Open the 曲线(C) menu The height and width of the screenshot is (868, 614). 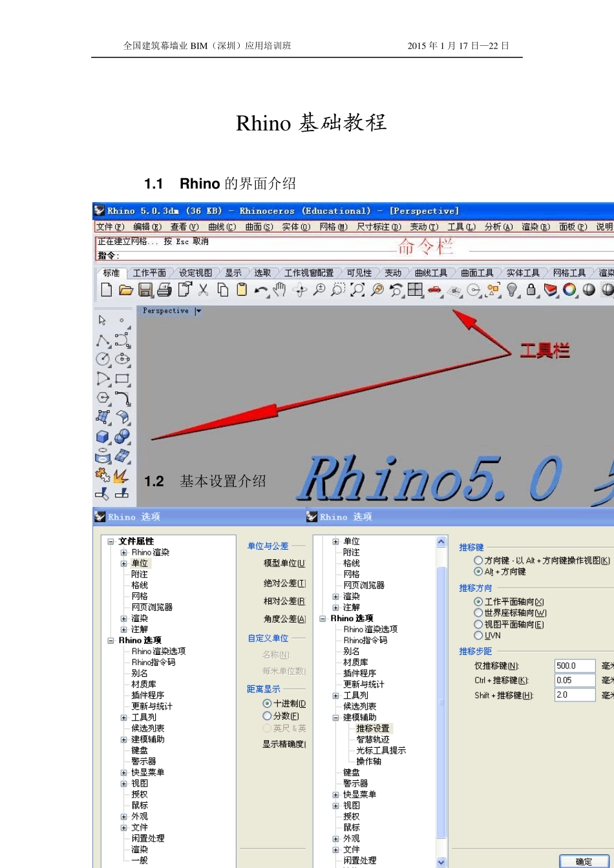[222, 227]
